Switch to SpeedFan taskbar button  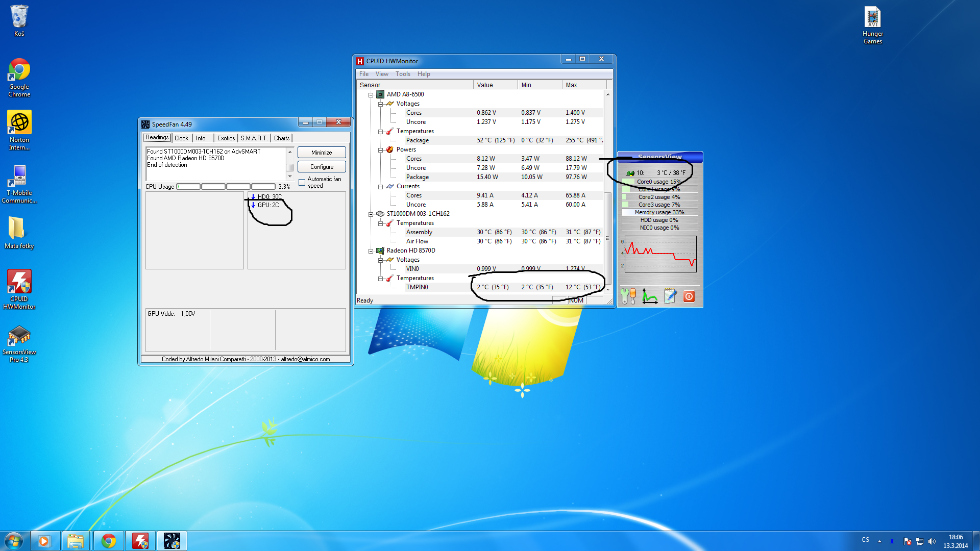coord(172,541)
